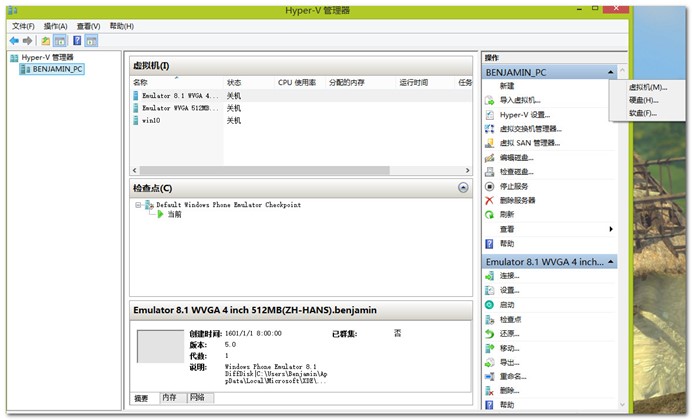The width and height of the screenshot is (692, 420).
Task: Switch to the 内存 memory tab
Action: tap(169, 398)
